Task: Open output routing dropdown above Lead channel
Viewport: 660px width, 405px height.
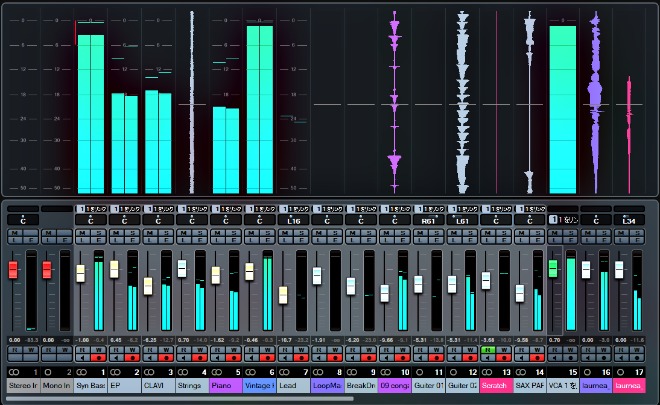Action: pyautogui.click(x=293, y=209)
